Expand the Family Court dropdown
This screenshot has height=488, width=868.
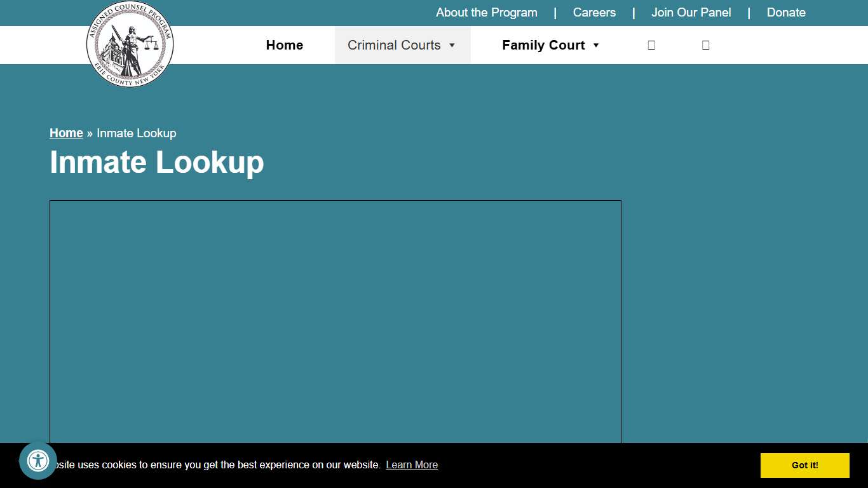(x=543, y=45)
